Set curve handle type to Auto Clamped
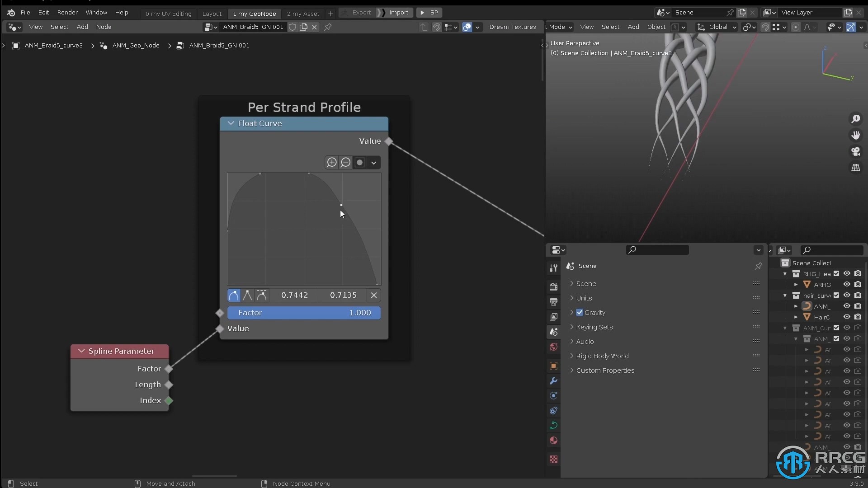868x488 pixels. pos(262,295)
